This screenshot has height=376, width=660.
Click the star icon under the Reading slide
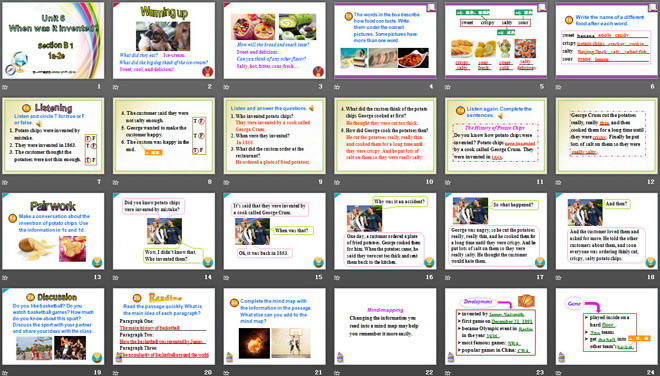coord(115,373)
